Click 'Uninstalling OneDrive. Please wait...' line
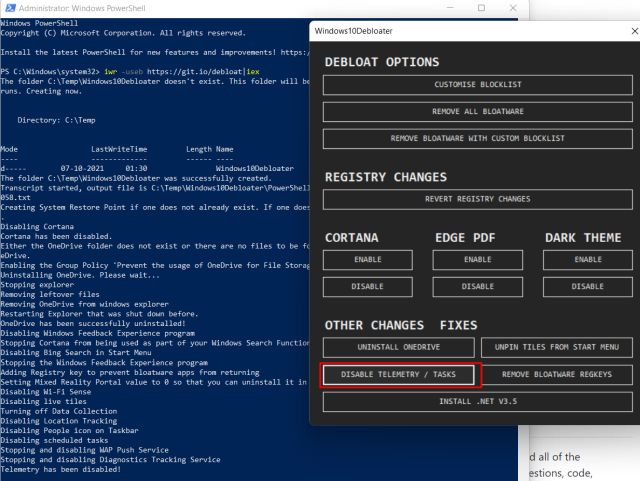The width and height of the screenshot is (640, 481). (x=80, y=275)
